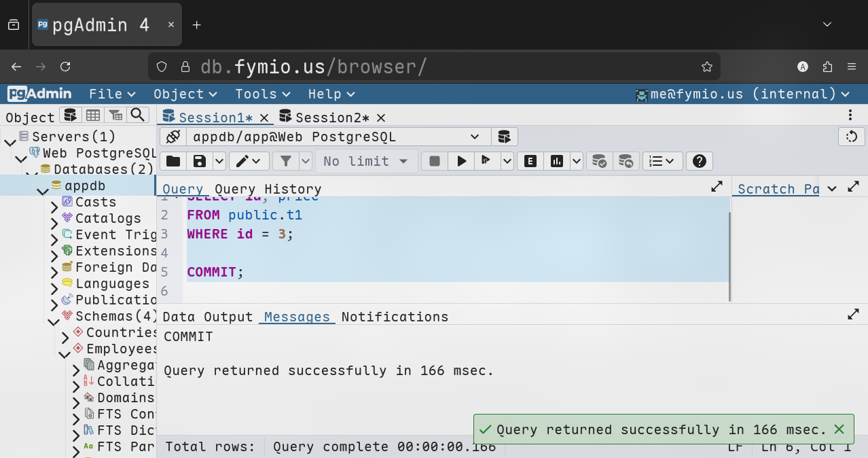Click the Explain query E button
Image resolution: width=868 pixels, height=458 pixels.
coord(530,161)
